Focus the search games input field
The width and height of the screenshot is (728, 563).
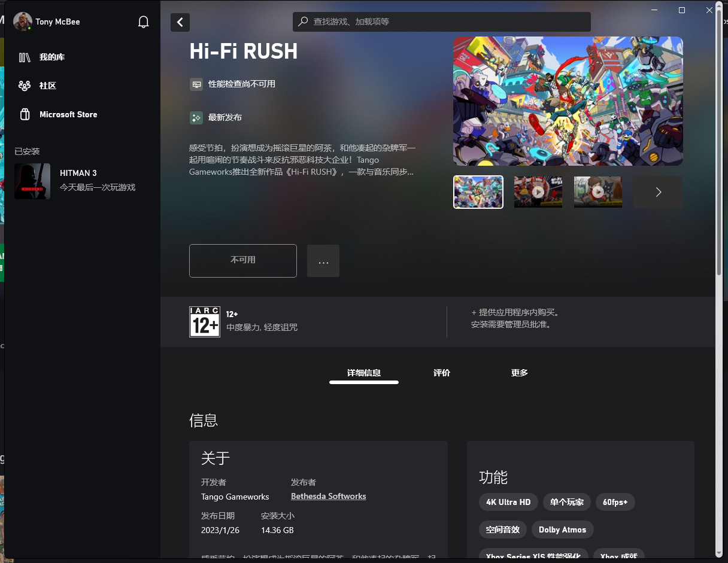pos(442,22)
